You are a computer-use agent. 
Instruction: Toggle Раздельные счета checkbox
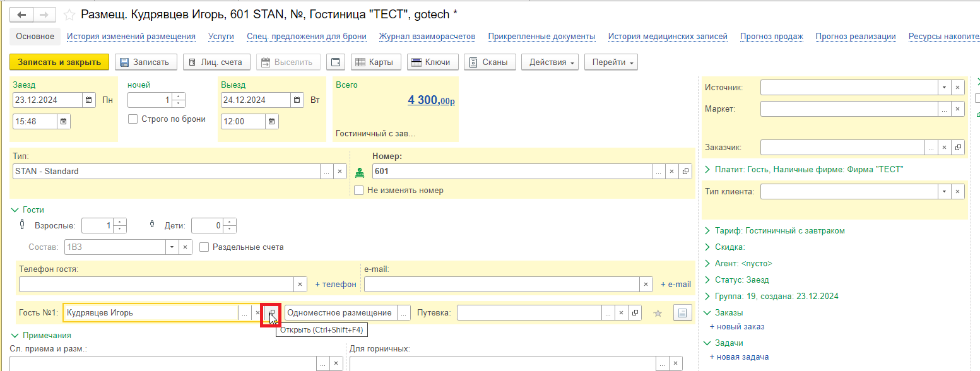(x=204, y=247)
